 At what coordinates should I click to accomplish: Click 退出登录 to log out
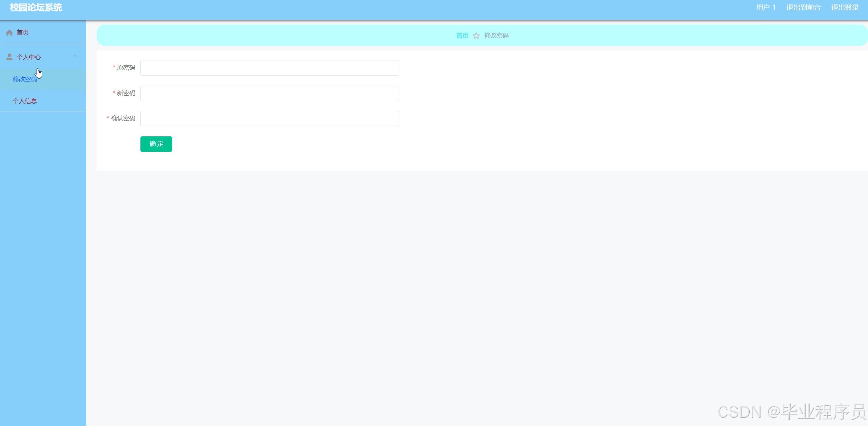pos(845,8)
